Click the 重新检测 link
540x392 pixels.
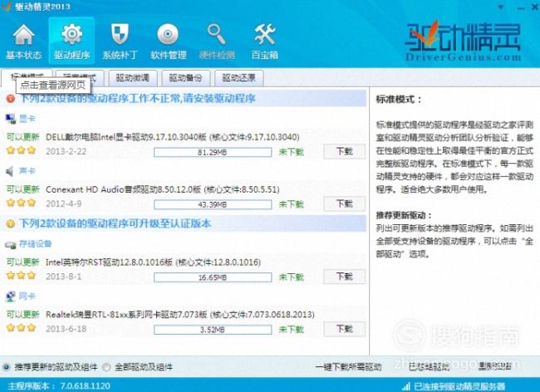[x=495, y=366]
